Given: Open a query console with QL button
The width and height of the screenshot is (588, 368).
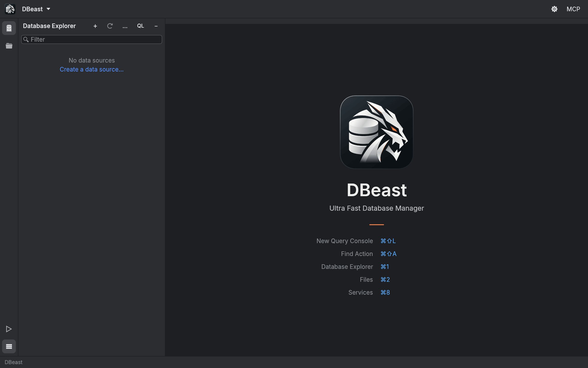Looking at the screenshot, I should point(140,26).
